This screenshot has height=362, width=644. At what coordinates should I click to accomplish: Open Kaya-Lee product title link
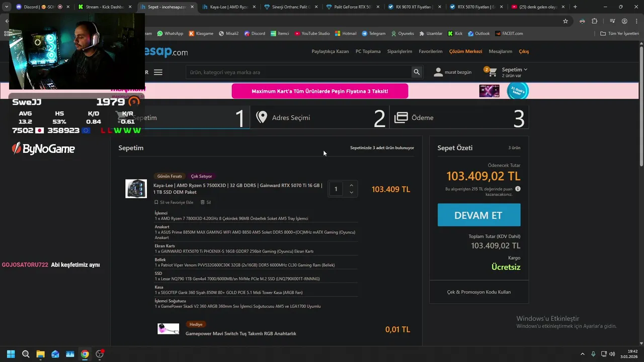(238, 189)
